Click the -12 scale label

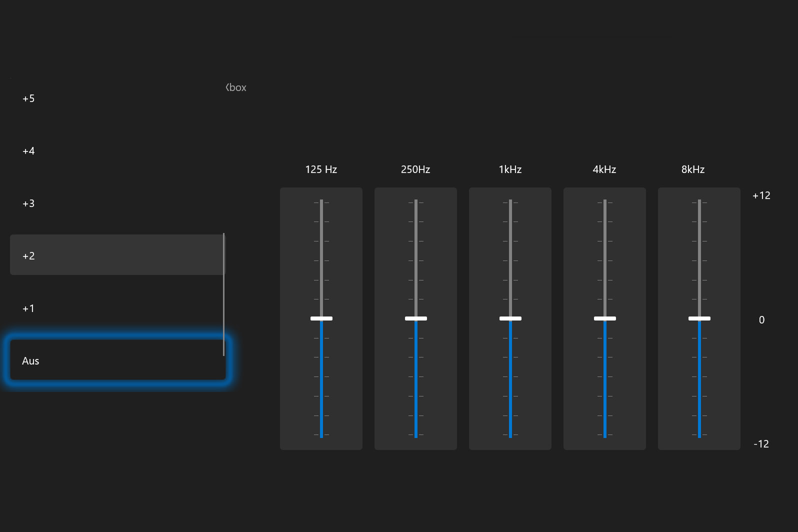[761, 444]
